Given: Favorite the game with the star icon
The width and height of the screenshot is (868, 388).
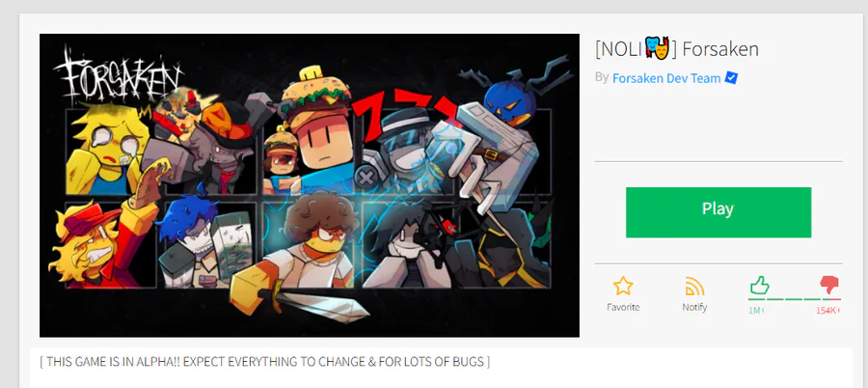Looking at the screenshot, I should 623,286.
